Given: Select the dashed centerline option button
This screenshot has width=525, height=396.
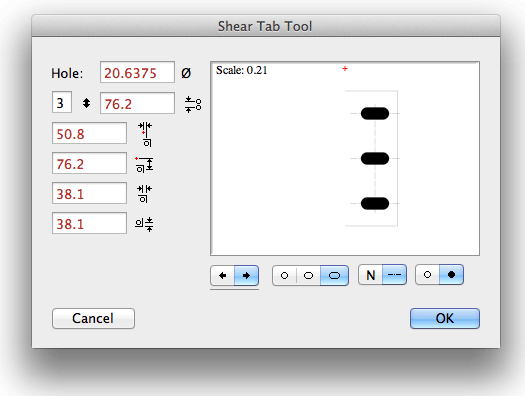Looking at the screenshot, I should [394, 275].
